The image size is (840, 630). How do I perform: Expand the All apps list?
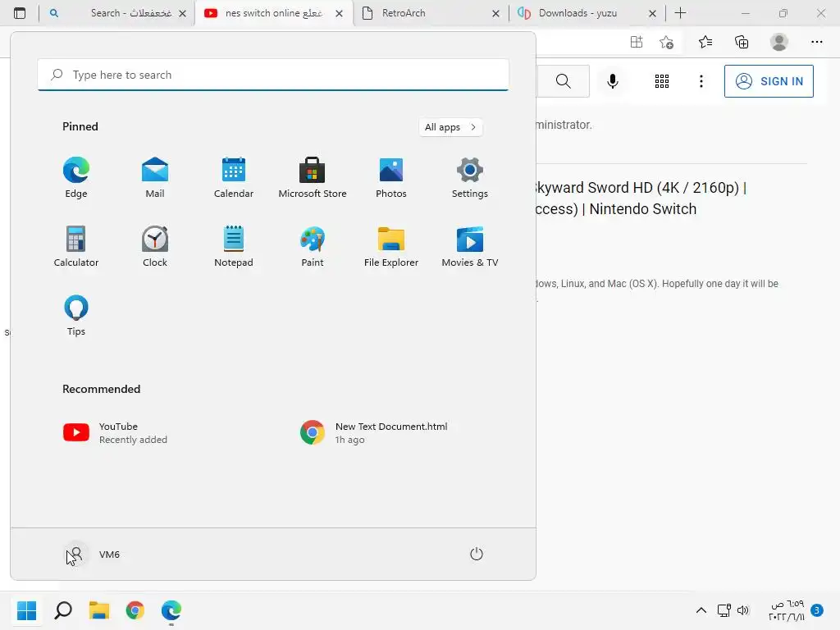coord(450,127)
